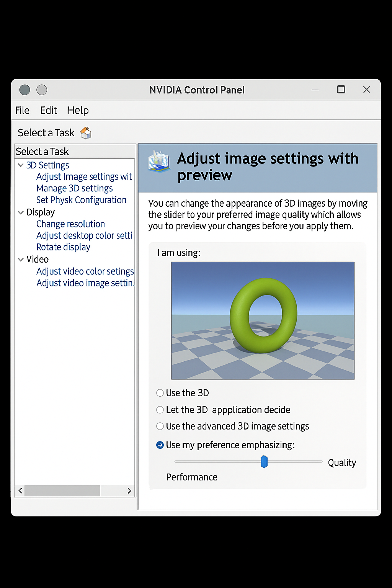Go to Change resolution page
This screenshot has height=588, width=392.
70,224
